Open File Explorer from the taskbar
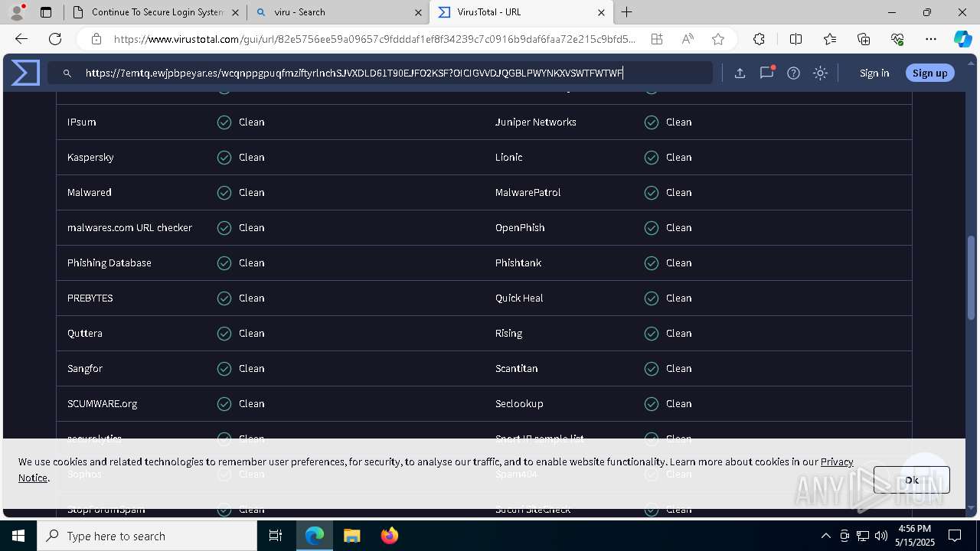 click(x=352, y=536)
